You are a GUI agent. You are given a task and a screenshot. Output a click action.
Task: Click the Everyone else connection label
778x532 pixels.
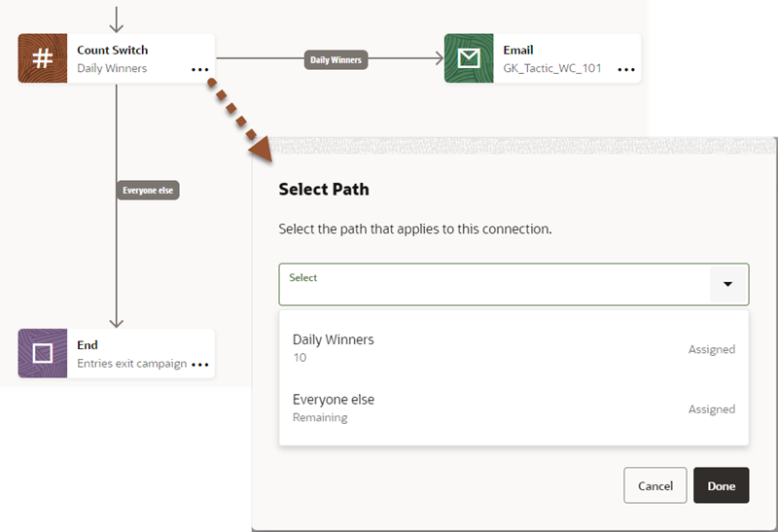click(x=148, y=190)
